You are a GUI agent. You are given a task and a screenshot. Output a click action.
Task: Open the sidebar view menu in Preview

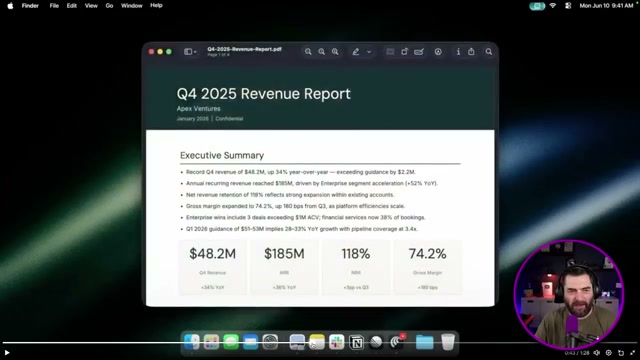coord(190,52)
